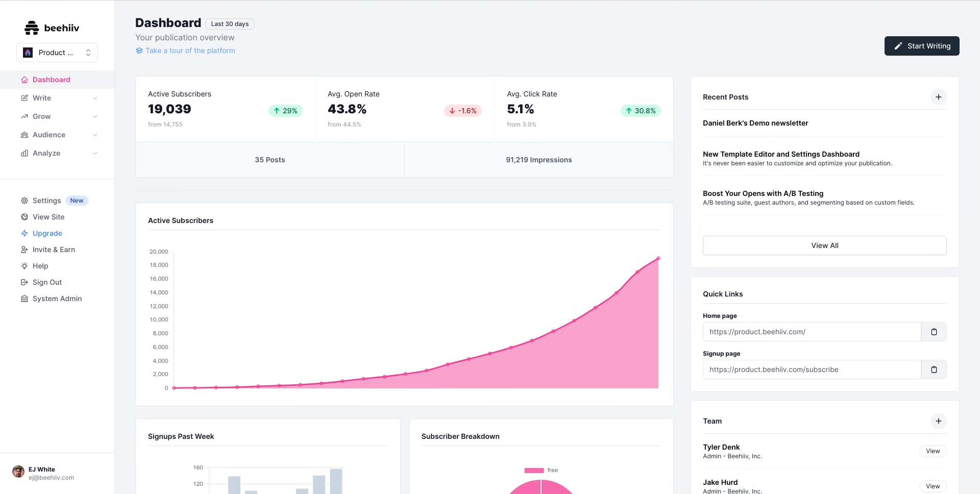
Task: Open Boost Your Opens with A/B Testing post
Action: pyautogui.click(x=763, y=193)
